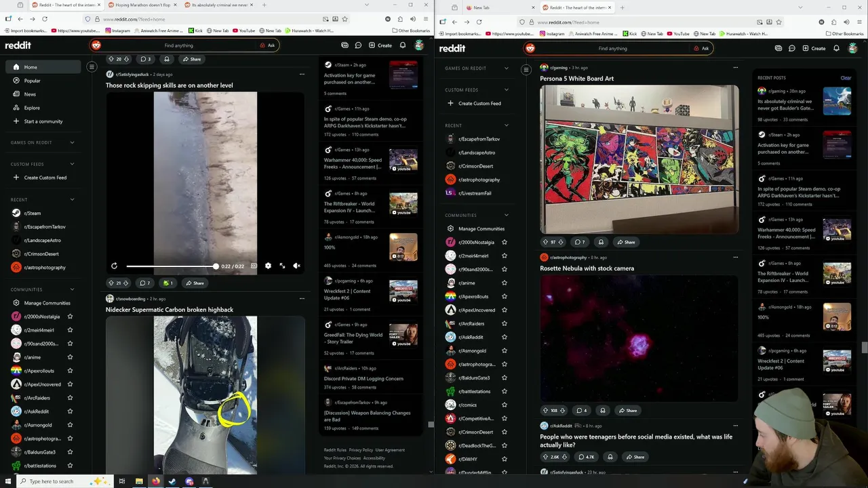Open Explore in left sidebar
Image resolution: width=868 pixels, height=488 pixels.
point(44,108)
